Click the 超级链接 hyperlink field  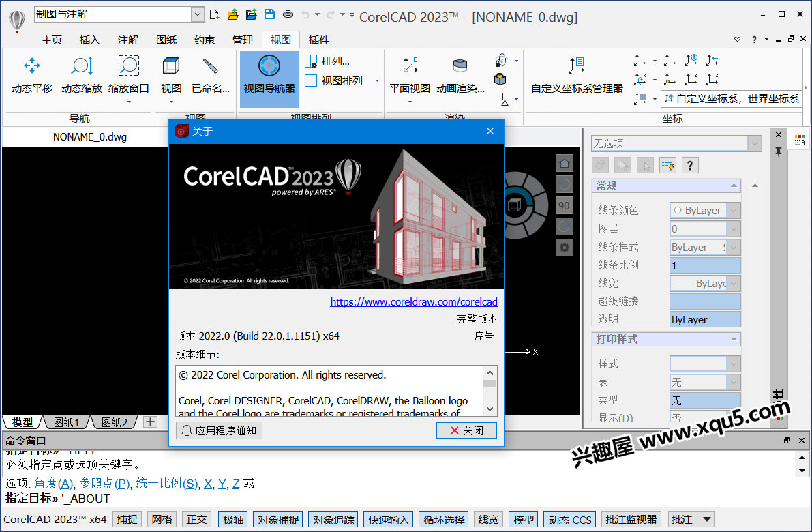click(x=705, y=301)
